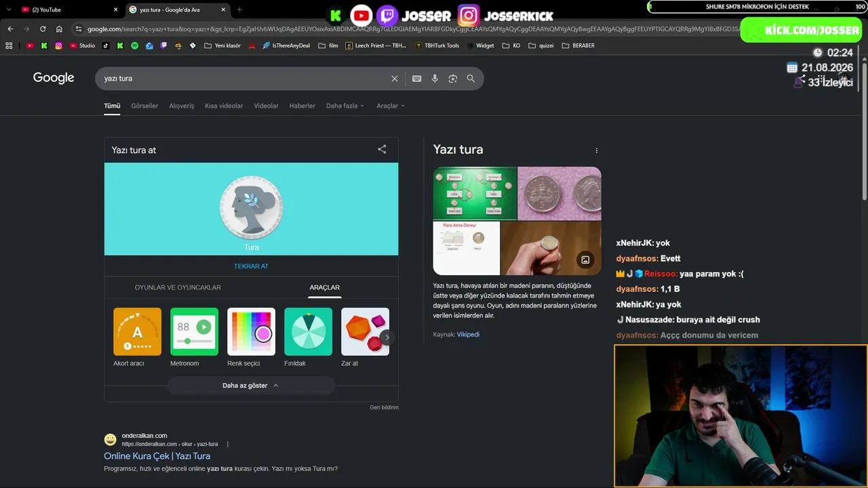Collapse tools with Daha az göster
This screenshot has height=488, width=868.
point(251,386)
